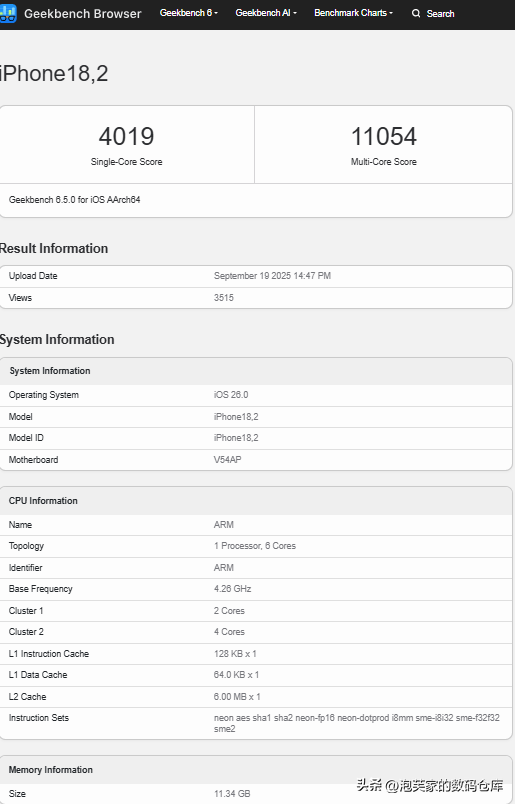Click the L1 Data Cache label
515x804 pixels.
pos(38,675)
